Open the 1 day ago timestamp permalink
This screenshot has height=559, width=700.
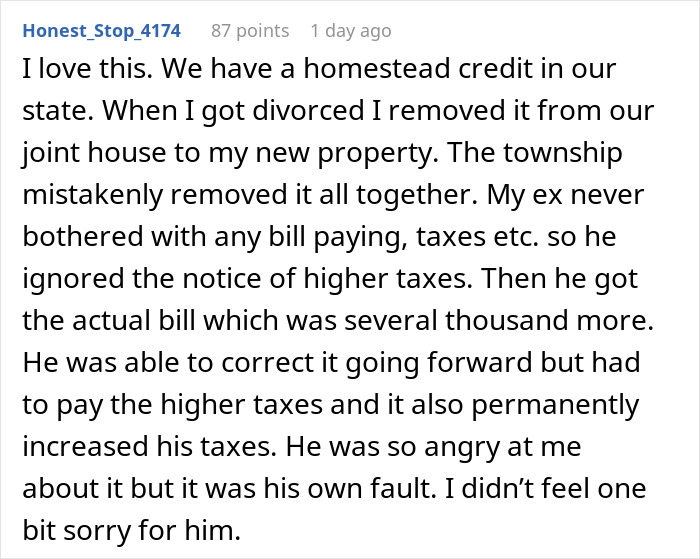351,31
